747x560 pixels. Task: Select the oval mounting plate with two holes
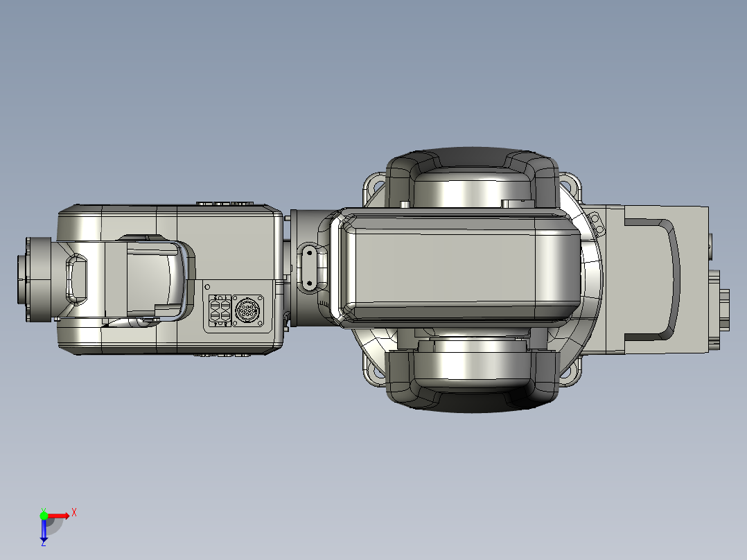tap(308, 268)
